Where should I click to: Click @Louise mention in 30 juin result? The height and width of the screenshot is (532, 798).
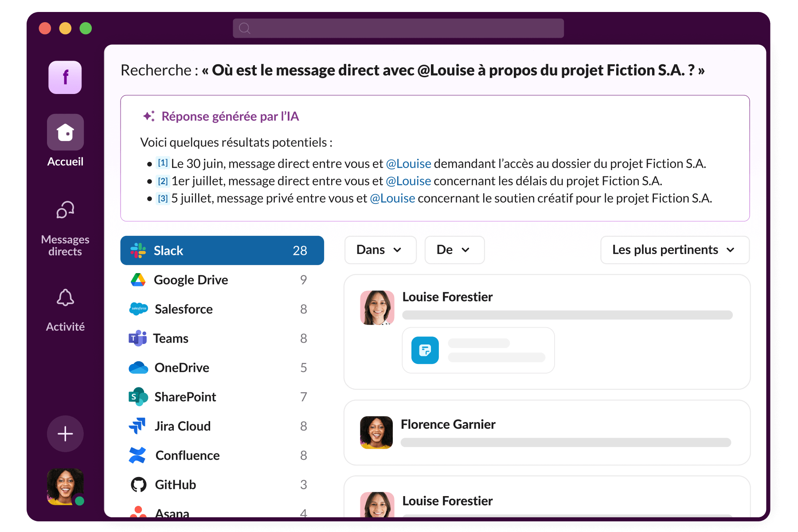point(408,164)
